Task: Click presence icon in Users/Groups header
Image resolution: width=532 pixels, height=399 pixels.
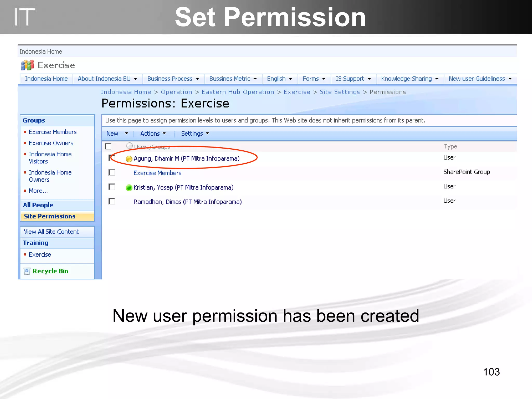Action: [x=129, y=146]
